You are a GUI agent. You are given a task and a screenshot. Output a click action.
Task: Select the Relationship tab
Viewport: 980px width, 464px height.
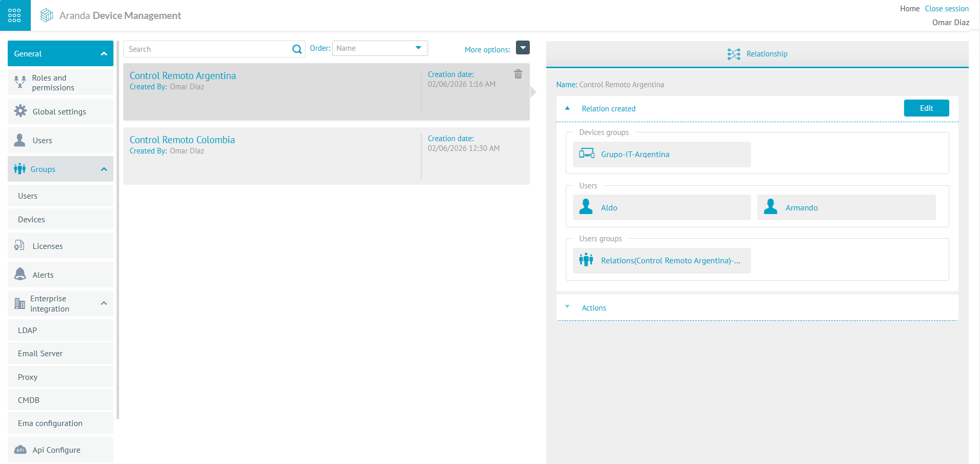point(757,54)
